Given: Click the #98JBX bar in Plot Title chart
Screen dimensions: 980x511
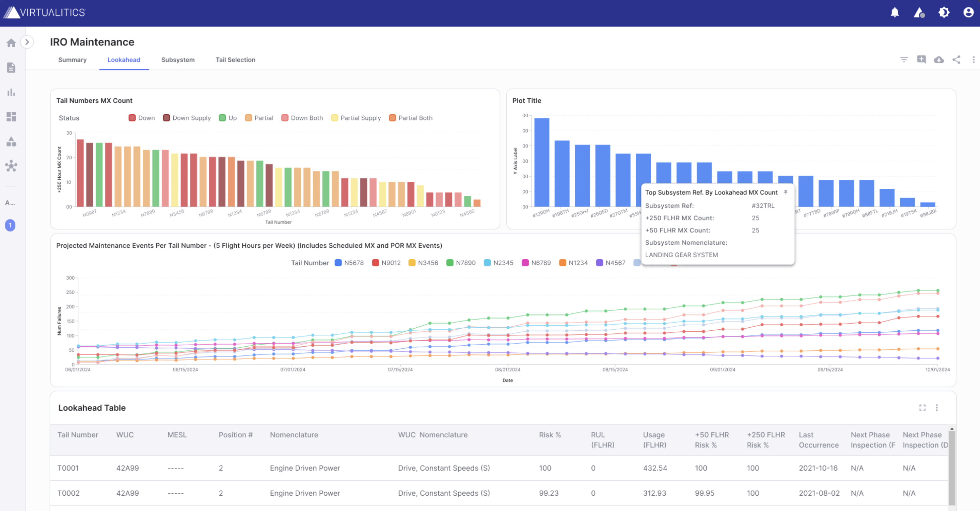Looking at the screenshot, I should [928, 204].
